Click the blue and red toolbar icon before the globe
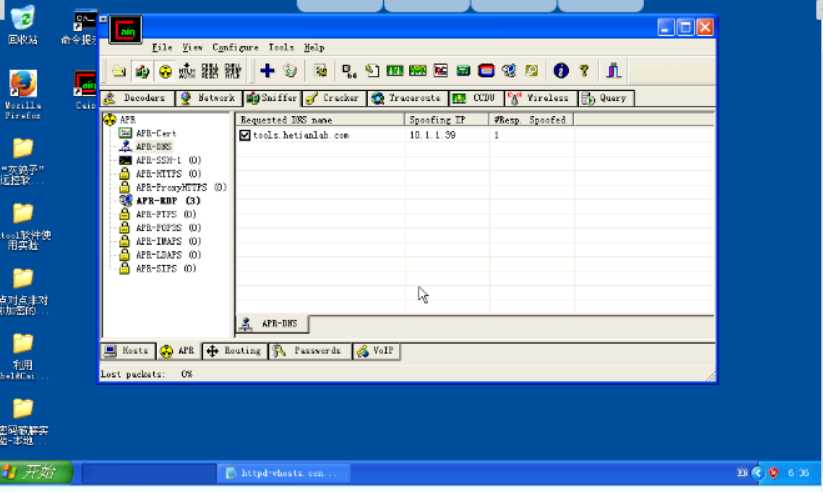 (x=486, y=70)
